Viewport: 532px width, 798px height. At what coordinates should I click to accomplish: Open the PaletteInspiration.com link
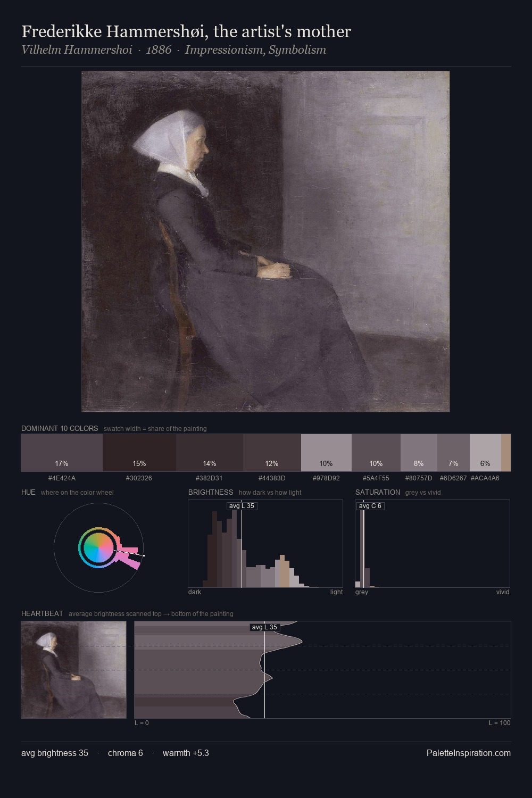point(469,753)
